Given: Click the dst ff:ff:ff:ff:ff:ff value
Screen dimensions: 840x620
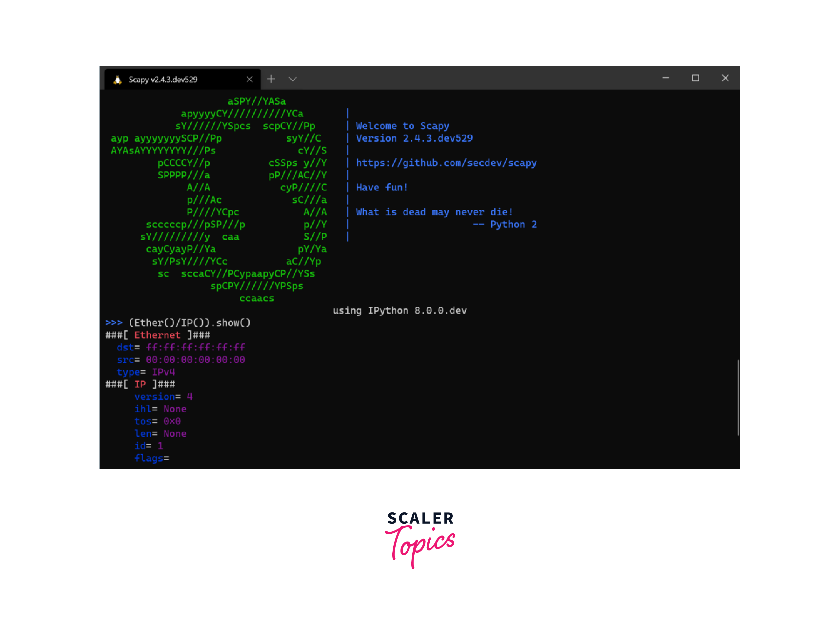Looking at the screenshot, I should tap(195, 348).
